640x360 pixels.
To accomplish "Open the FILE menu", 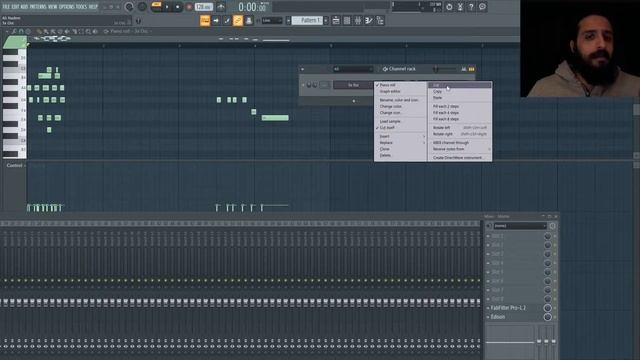I will tap(6, 7).
